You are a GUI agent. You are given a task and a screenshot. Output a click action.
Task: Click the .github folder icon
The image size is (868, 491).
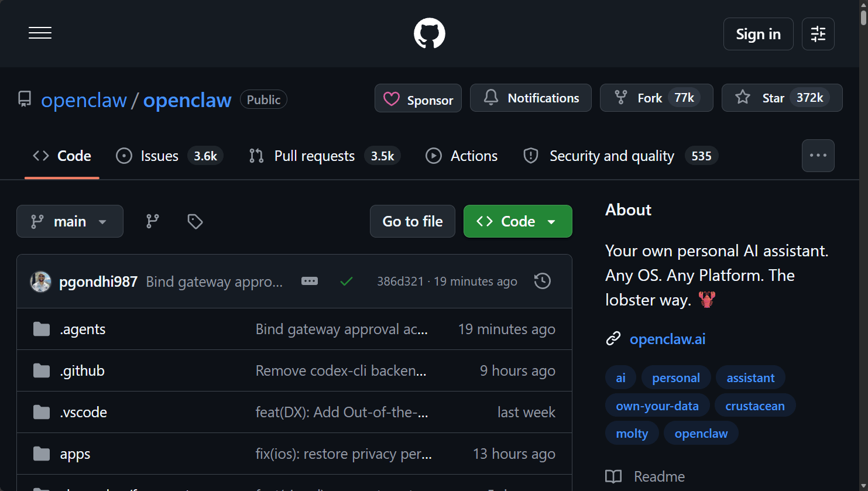pyautogui.click(x=42, y=371)
